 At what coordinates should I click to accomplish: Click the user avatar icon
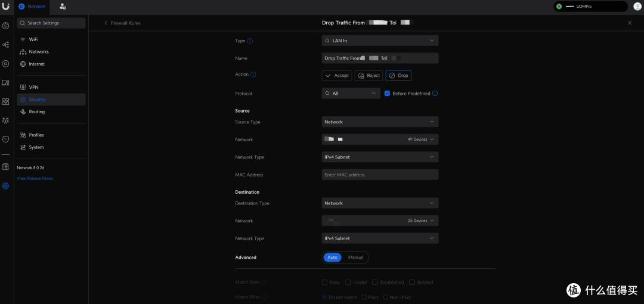[x=637, y=7]
